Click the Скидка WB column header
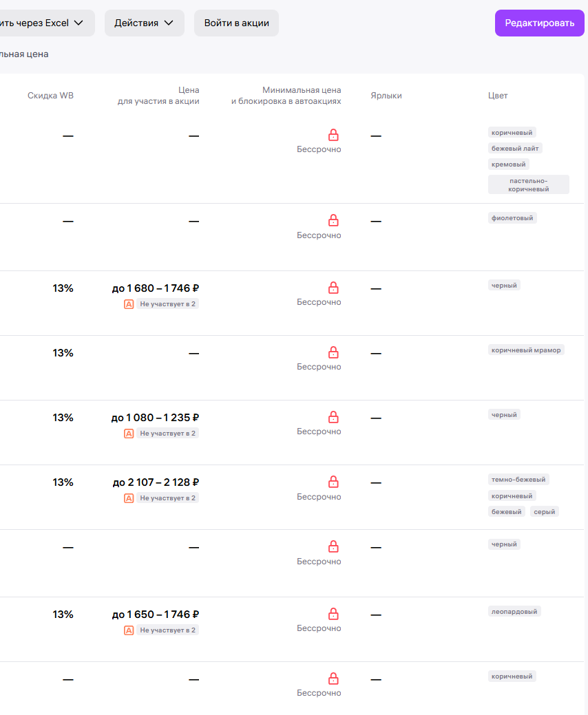Viewport: 588px width, 715px height. click(50, 96)
